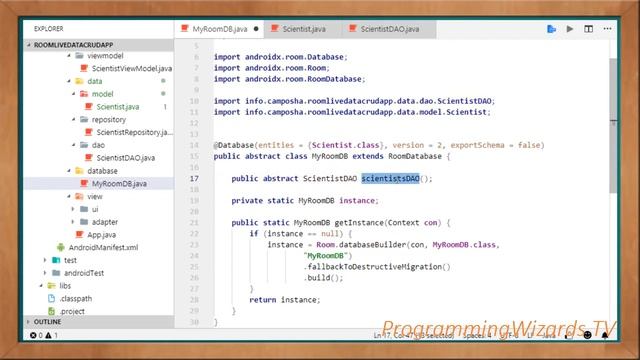This screenshot has width=640, height=360.
Task: Collapse the database folder arrow
Action: pos(69,171)
